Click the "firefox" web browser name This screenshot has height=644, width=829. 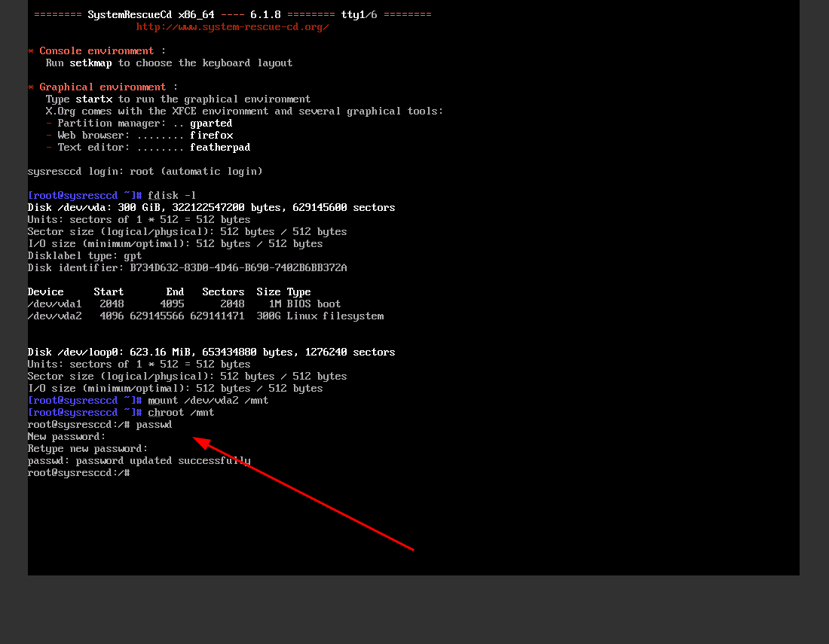tap(212, 136)
